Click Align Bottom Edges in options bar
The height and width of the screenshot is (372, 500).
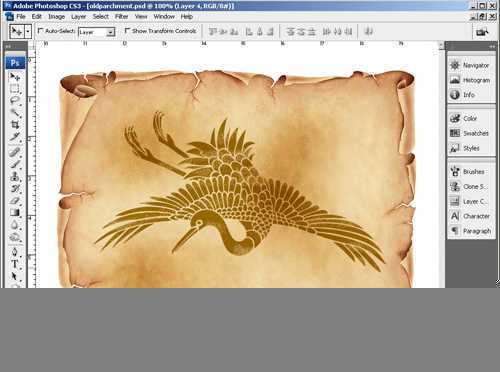[x=234, y=32]
